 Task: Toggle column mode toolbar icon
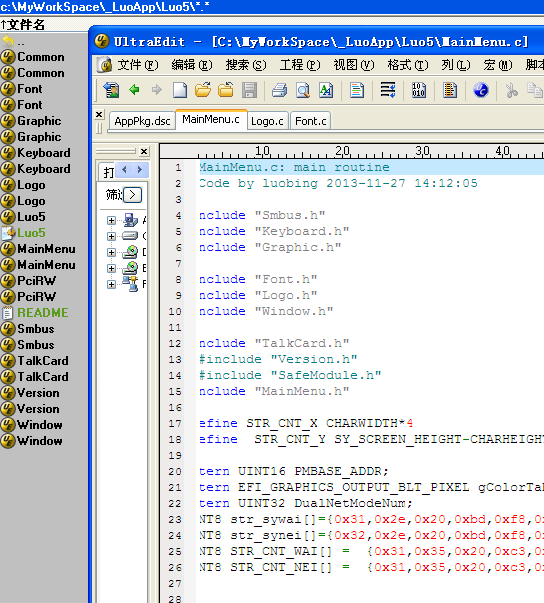click(449, 90)
